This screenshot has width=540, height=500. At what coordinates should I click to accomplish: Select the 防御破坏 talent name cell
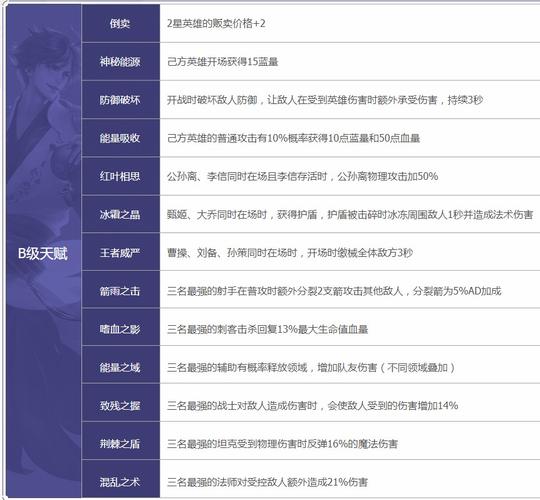(121, 100)
